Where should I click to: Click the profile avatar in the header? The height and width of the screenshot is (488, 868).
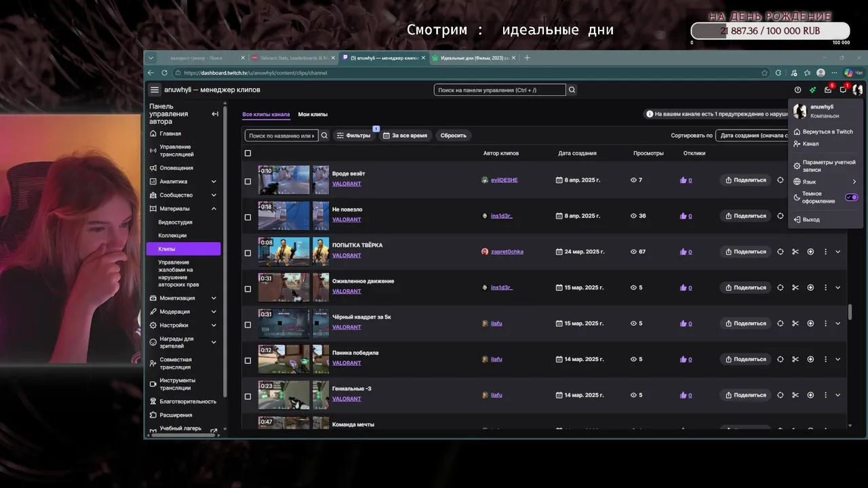pyautogui.click(x=858, y=89)
